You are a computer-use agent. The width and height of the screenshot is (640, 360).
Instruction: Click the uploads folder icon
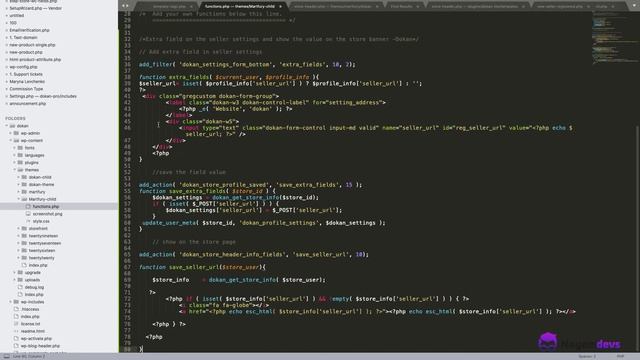[20, 280]
